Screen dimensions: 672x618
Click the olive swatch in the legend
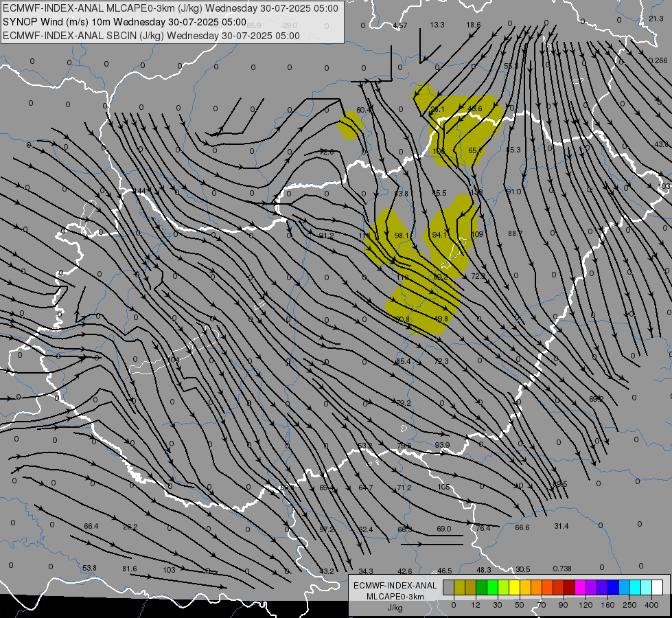[x=459, y=588]
